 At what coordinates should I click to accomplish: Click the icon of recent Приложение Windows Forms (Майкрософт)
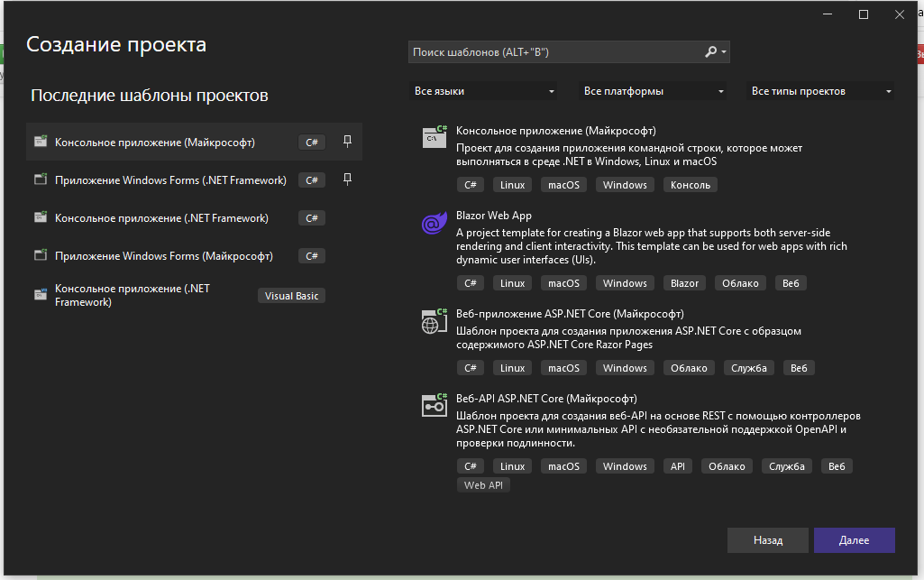41,254
